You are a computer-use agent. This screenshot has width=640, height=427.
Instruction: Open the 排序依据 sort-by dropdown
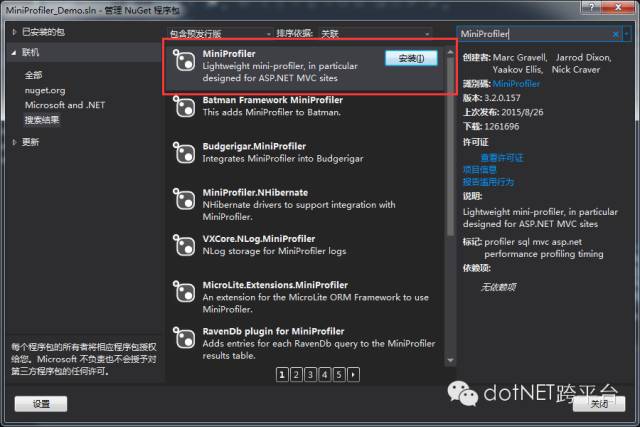pyautogui.click(x=375, y=34)
